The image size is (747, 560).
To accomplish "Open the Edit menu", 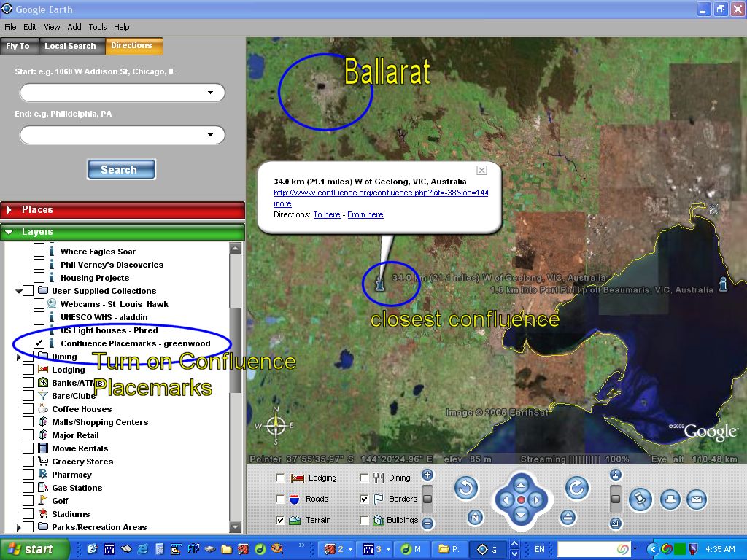I will click(x=30, y=27).
